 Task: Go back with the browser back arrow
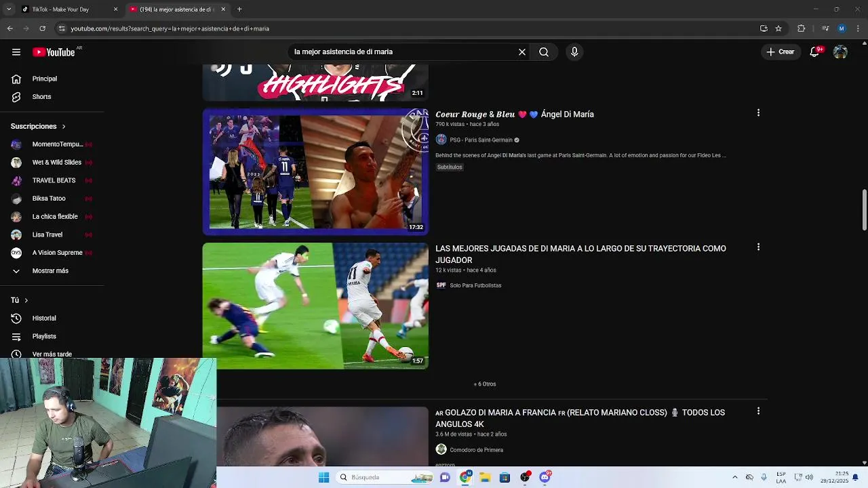9,28
